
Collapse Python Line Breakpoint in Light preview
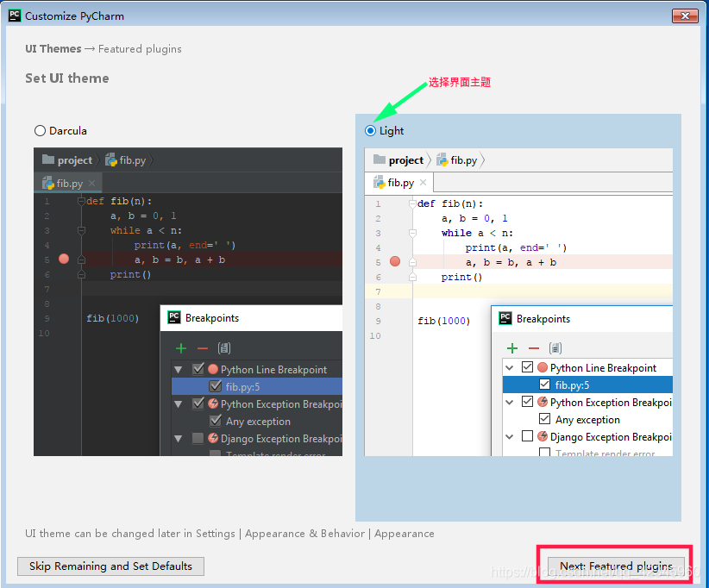pyautogui.click(x=509, y=368)
